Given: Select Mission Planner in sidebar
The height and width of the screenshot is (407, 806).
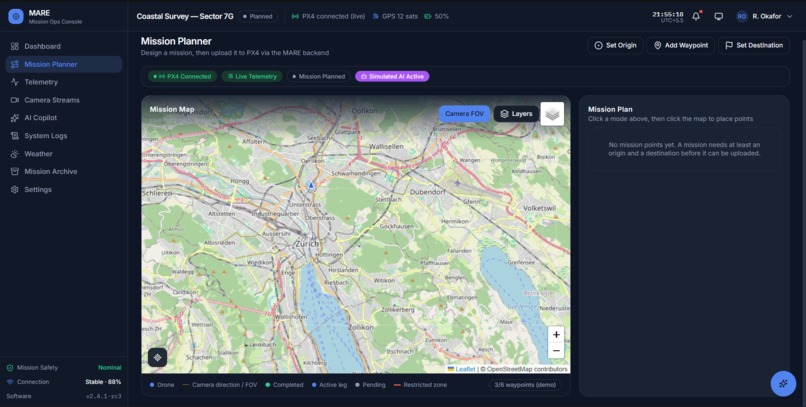Looking at the screenshot, I should coord(64,64).
